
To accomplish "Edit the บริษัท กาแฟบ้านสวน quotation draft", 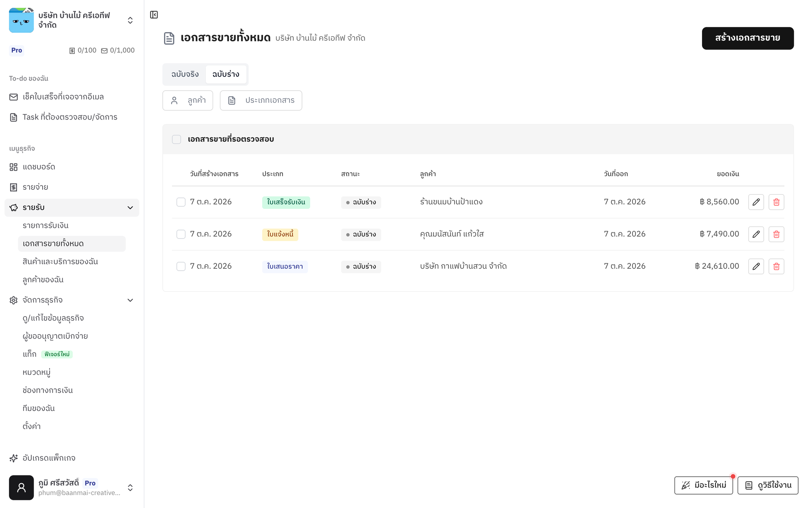I will tap(756, 266).
